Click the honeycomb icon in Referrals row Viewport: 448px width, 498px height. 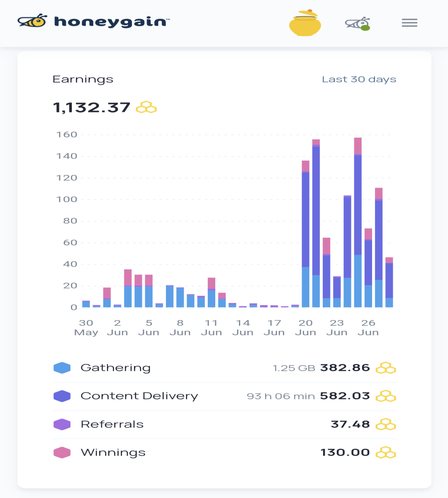(386, 425)
